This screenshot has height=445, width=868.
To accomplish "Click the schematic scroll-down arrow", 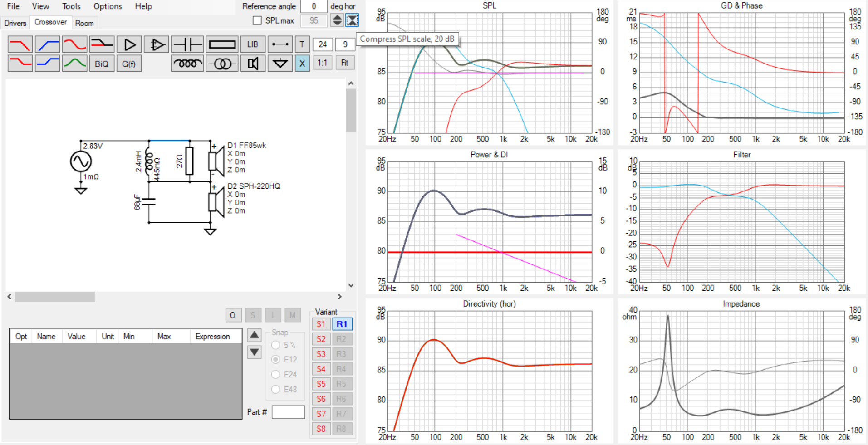I will click(x=351, y=285).
